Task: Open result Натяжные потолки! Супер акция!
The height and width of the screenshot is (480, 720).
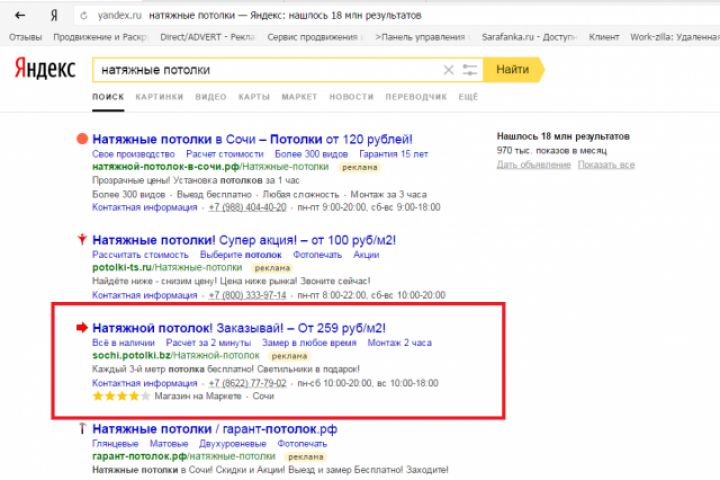Action: 244,240
